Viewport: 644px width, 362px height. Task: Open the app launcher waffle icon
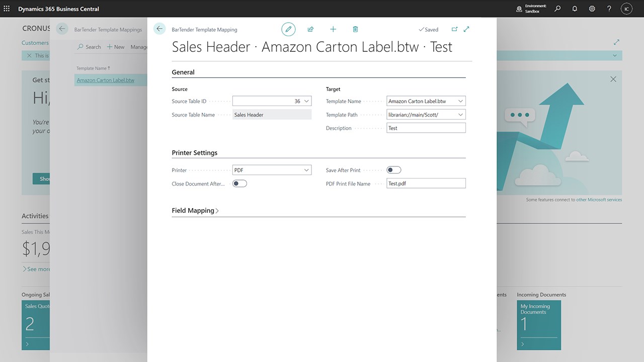click(x=7, y=9)
